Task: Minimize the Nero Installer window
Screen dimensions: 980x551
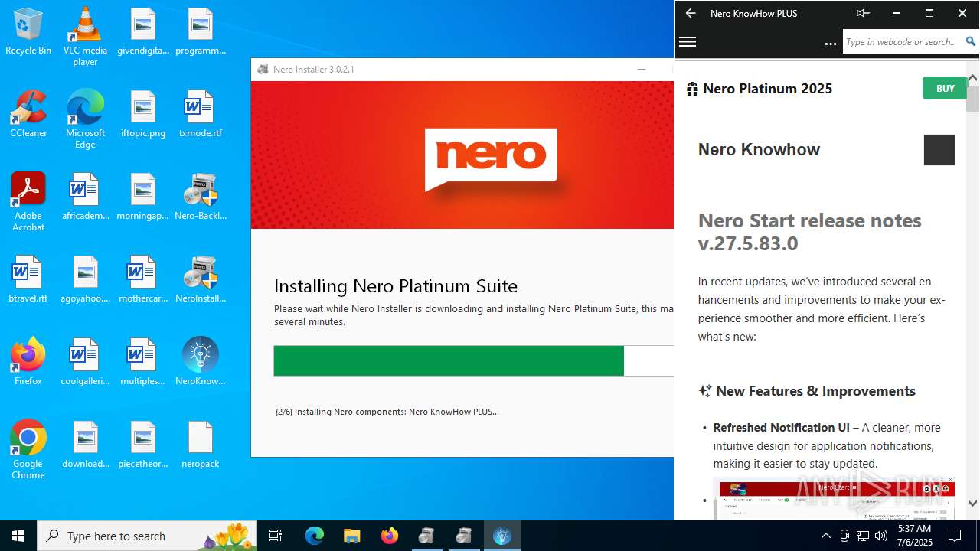Action: 642,69
